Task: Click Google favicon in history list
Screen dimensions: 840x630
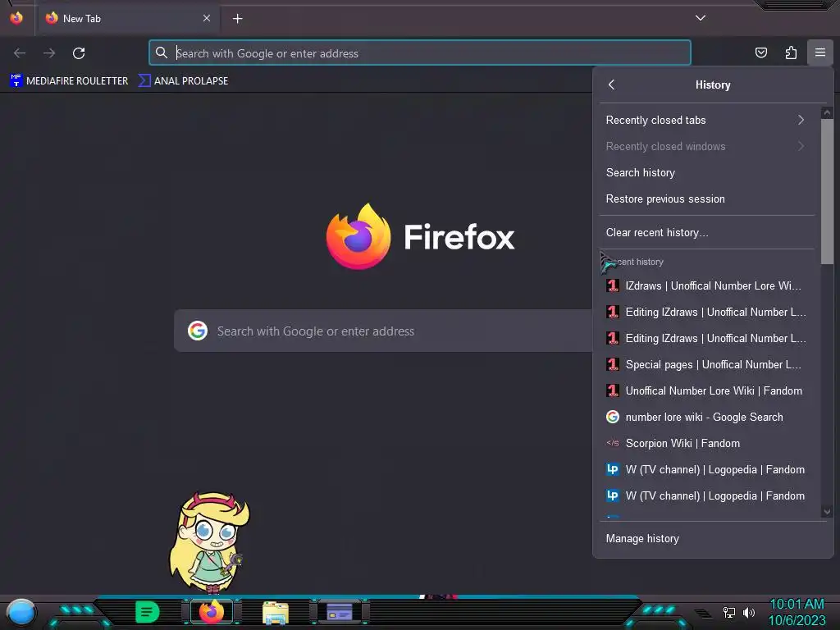Action: 612,417
